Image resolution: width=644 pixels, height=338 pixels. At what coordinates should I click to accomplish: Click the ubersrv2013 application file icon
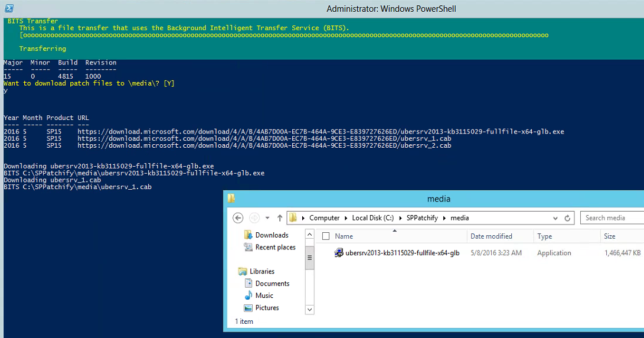click(x=338, y=253)
